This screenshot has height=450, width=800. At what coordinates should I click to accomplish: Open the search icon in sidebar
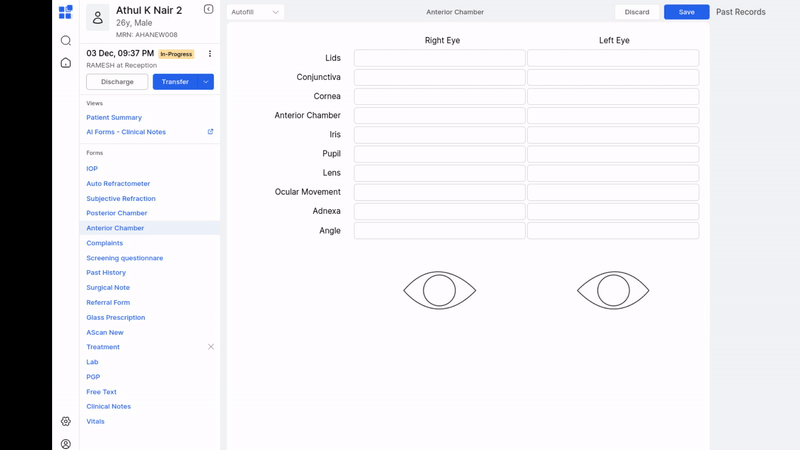(x=66, y=40)
